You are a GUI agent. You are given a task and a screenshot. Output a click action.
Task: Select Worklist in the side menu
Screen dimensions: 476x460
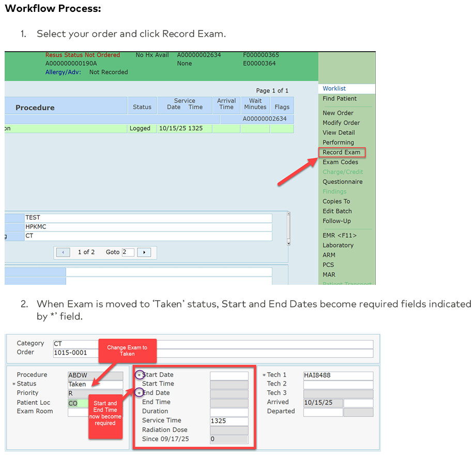pos(334,88)
